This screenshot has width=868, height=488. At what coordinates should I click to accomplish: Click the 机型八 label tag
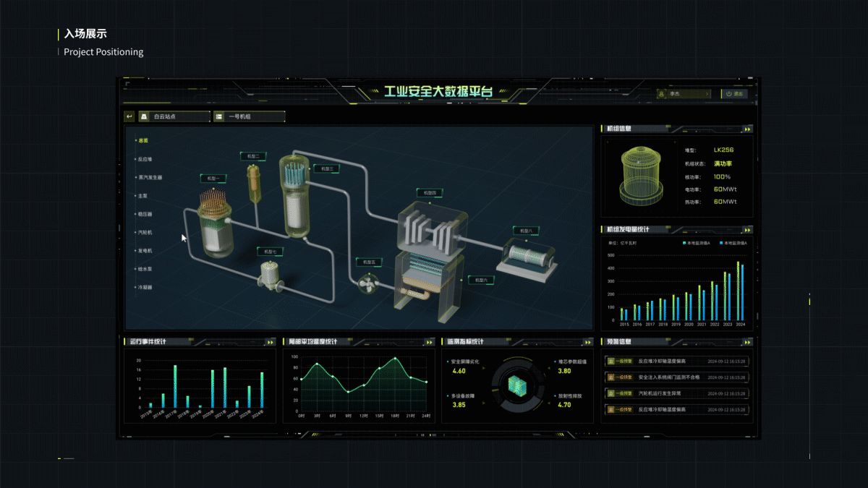526,231
